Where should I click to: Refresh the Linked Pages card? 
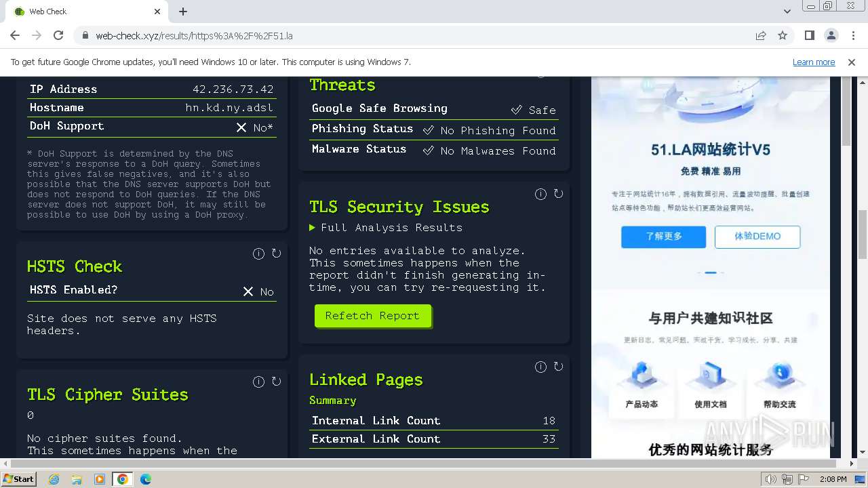(x=558, y=367)
